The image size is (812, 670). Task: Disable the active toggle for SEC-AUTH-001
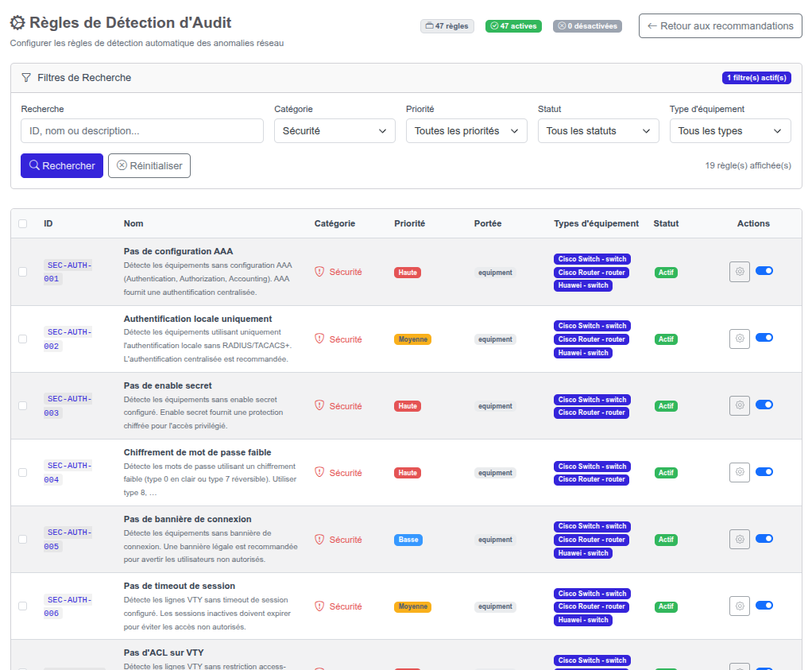[764, 271]
